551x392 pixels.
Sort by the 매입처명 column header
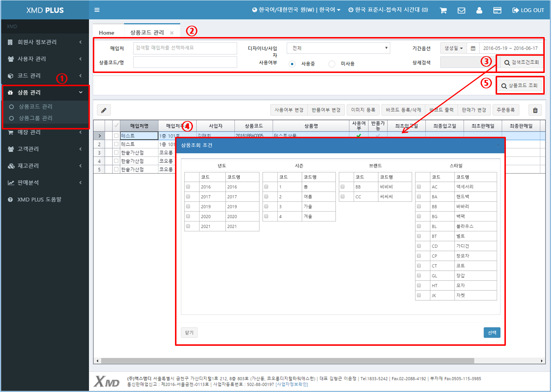point(139,126)
